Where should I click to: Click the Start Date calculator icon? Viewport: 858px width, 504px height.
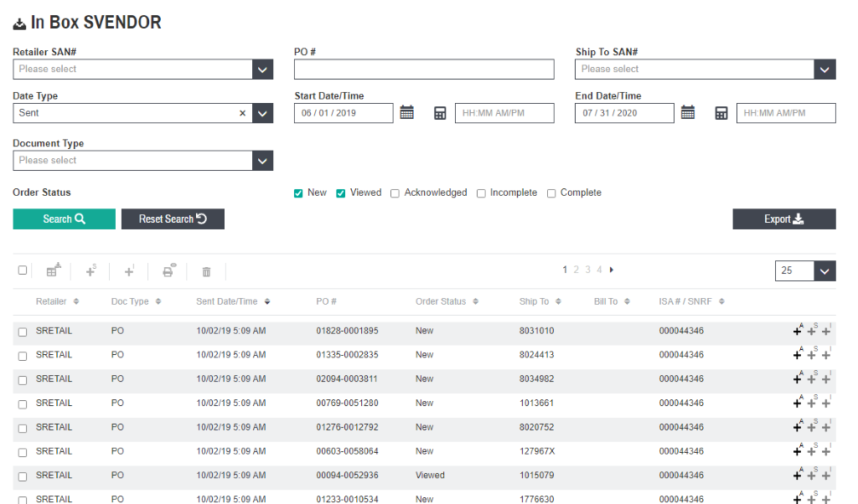(x=440, y=113)
